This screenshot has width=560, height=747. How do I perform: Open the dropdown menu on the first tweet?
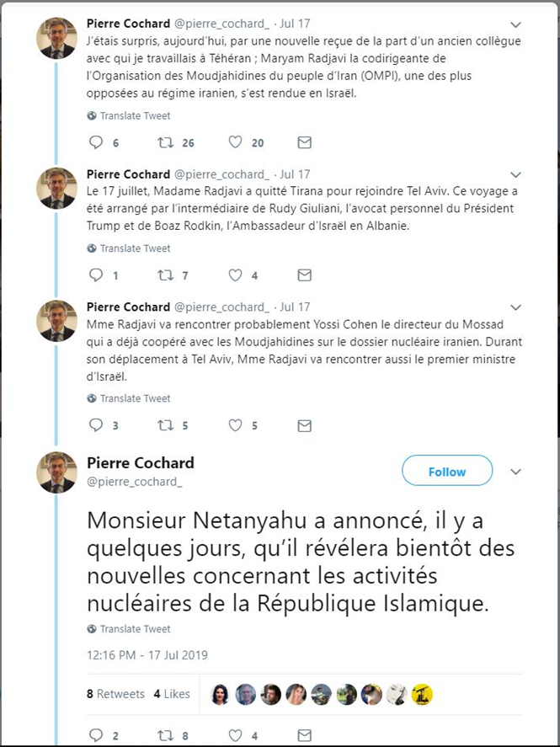coord(515,24)
